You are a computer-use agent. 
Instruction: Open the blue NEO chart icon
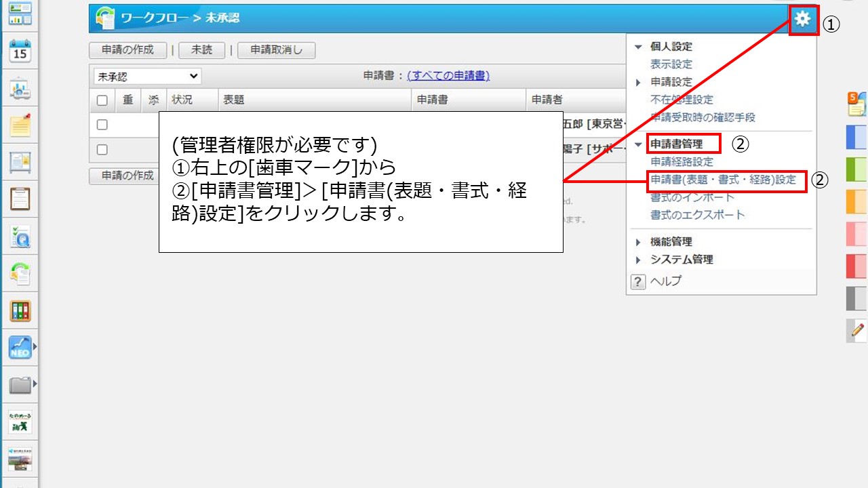pos(20,348)
